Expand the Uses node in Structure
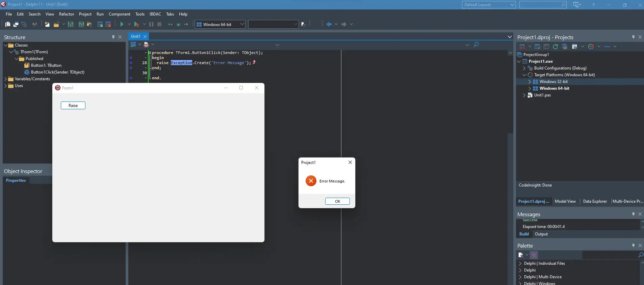 coord(5,86)
